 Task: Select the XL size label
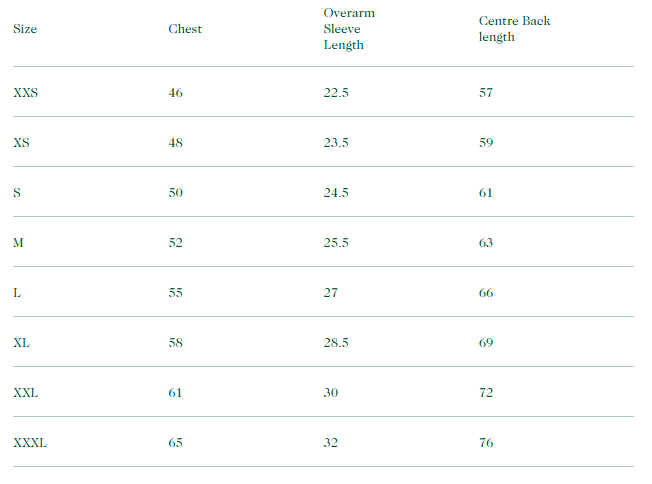pos(21,343)
